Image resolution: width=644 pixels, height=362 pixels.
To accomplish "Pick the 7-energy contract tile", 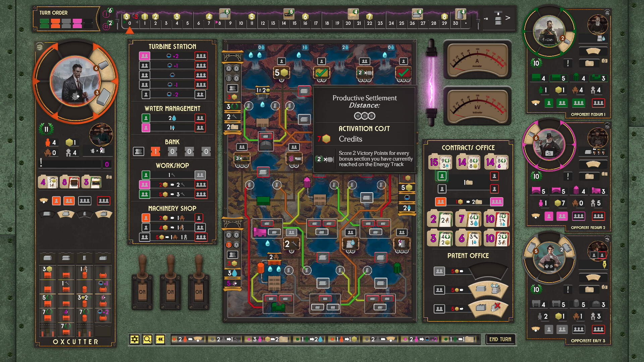I will 468,219.
